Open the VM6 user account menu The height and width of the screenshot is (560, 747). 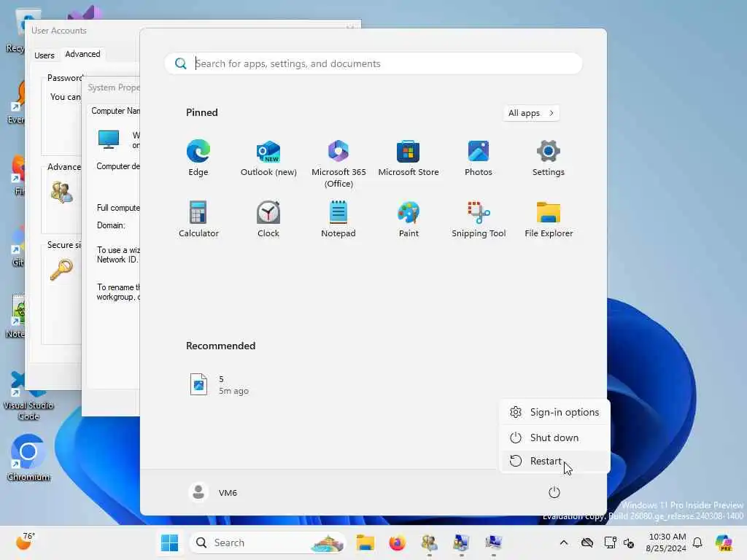[x=213, y=492]
